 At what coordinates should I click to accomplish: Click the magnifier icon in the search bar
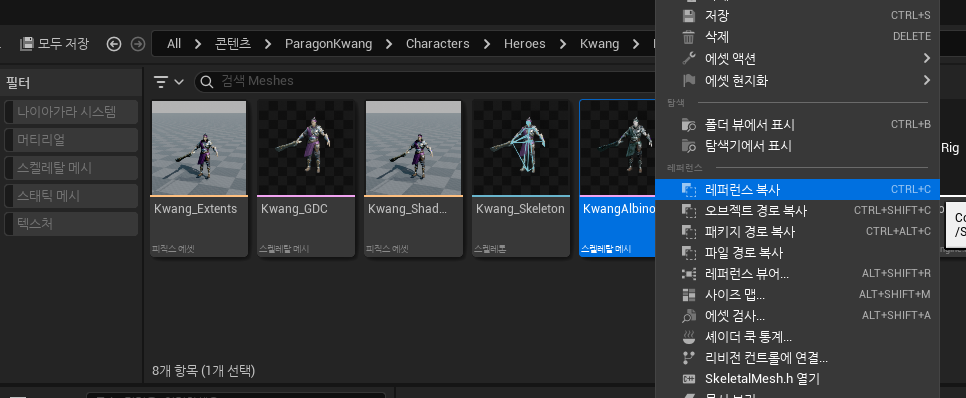pos(208,81)
